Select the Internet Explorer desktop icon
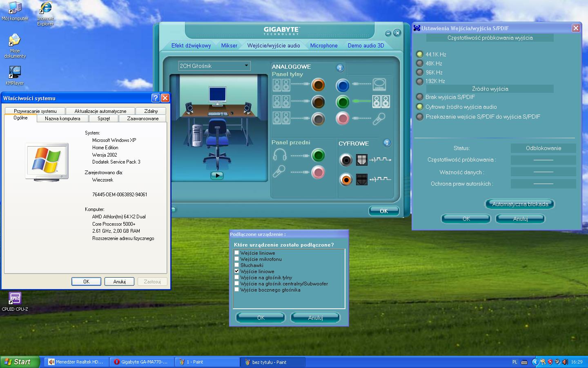 (45, 13)
